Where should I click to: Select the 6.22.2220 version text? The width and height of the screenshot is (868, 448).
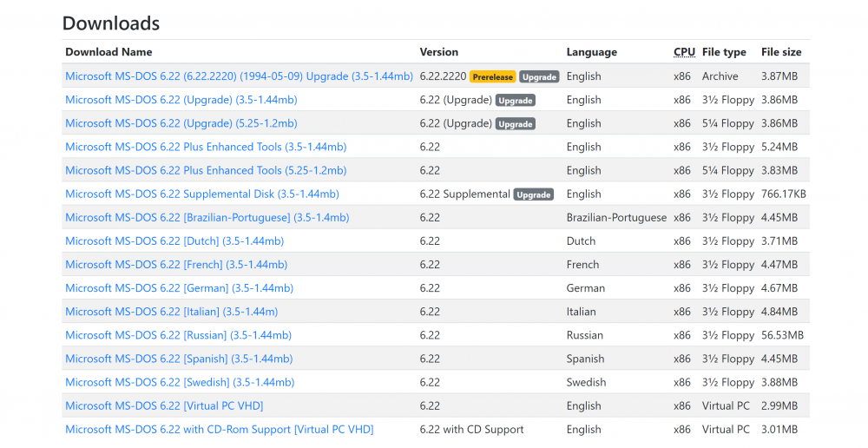[443, 76]
